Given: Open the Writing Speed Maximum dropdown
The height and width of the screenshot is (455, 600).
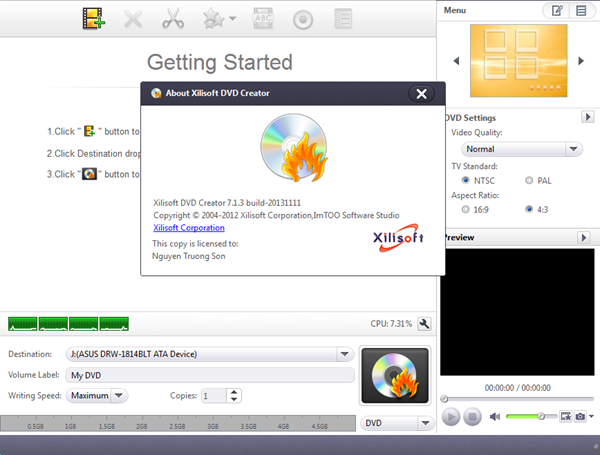Looking at the screenshot, I should (x=97, y=396).
